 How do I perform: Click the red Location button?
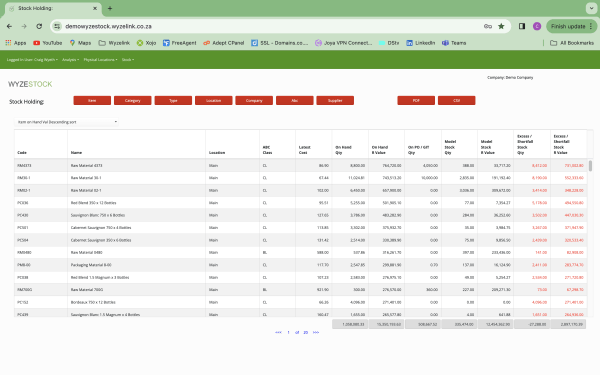tap(214, 101)
